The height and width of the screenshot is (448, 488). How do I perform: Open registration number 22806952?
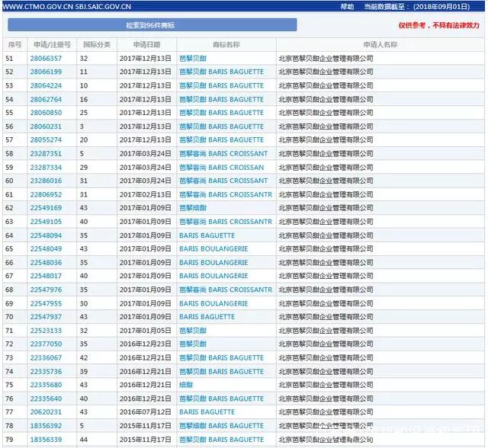point(46,194)
